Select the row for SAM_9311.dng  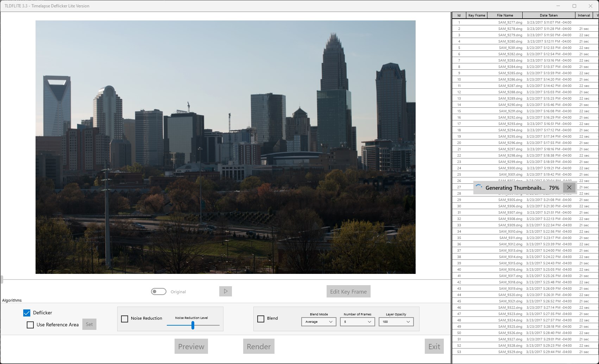pyautogui.click(x=525, y=238)
